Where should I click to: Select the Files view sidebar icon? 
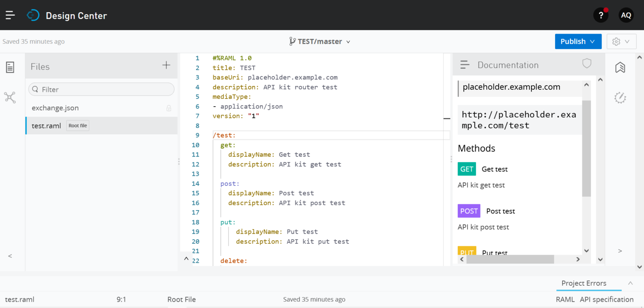10,67
